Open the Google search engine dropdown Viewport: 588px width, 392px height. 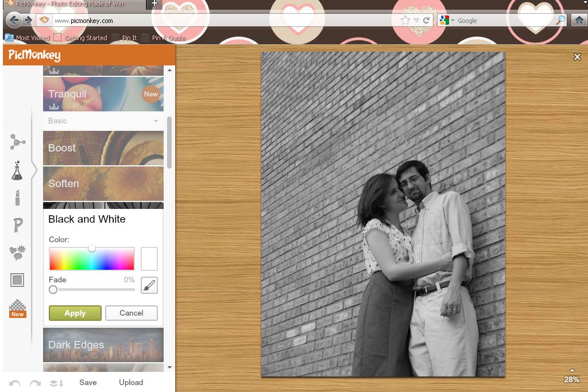tap(452, 21)
